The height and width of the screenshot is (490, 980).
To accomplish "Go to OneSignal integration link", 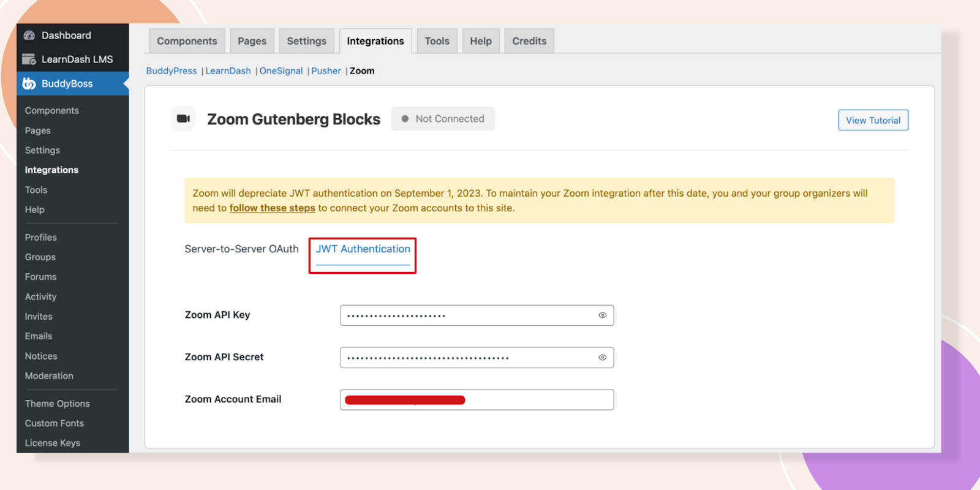I will (x=281, y=71).
